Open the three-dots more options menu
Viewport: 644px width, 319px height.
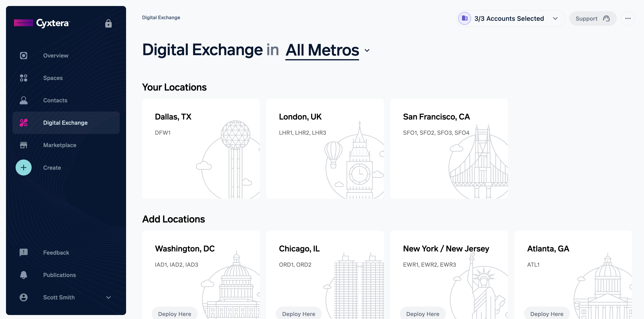pyautogui.click(x=628, y=18)
